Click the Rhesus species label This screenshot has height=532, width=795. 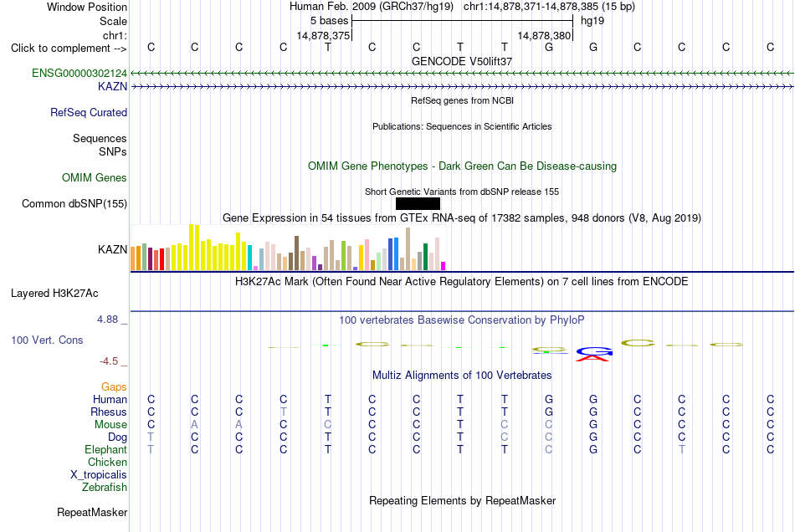[109, 412]
